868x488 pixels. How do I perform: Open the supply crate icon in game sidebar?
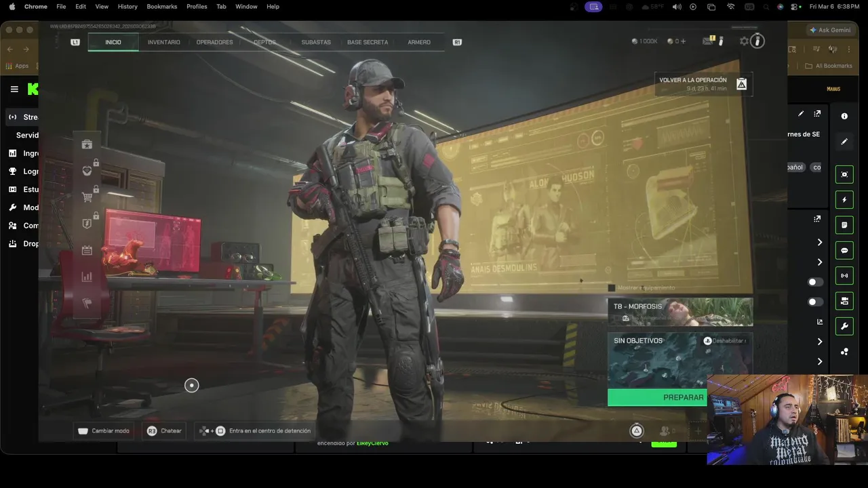point(87,144)
